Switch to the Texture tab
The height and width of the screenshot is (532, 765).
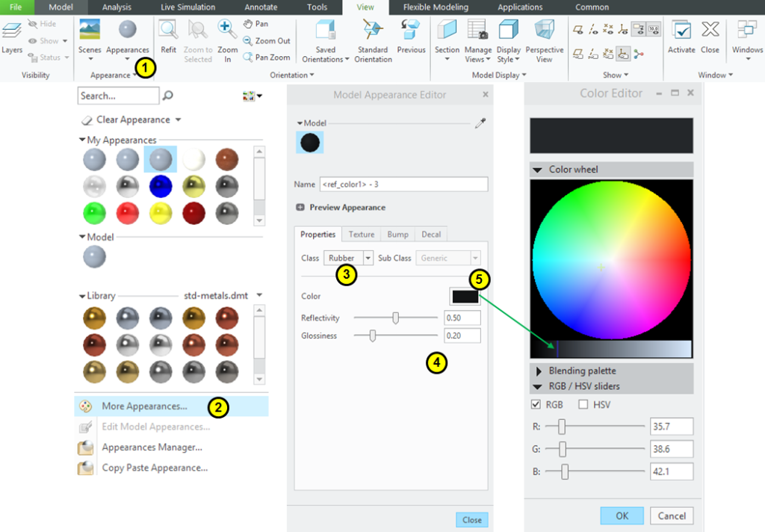click(x=362, y=234)
